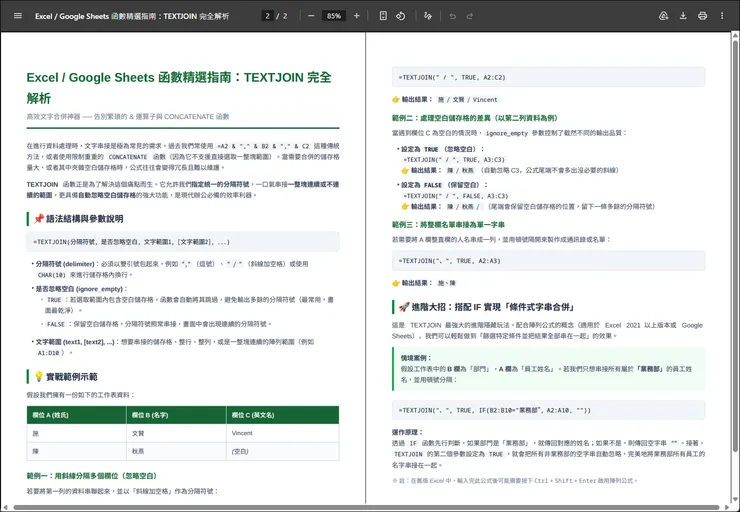740x512 pixels.
Task: Click the heading 範例一：用斜線分隔多個欄位
Action: (92, 476)
